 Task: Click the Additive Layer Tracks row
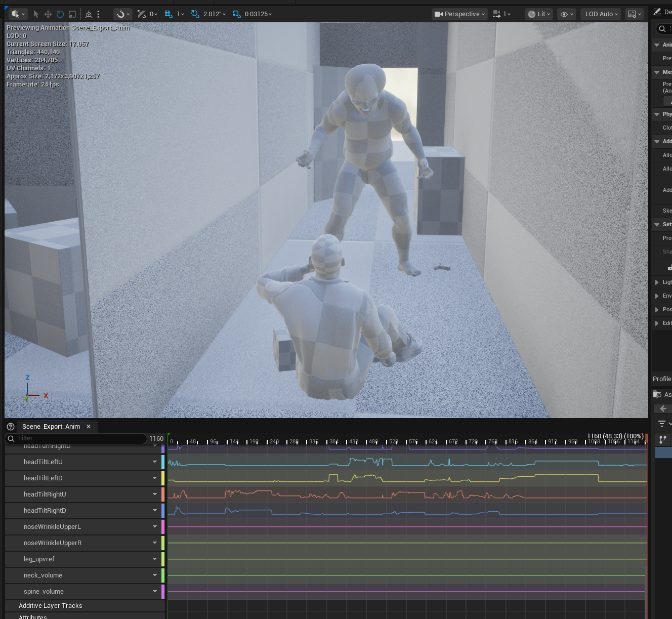pyautogui.click(x=51, y=606)
